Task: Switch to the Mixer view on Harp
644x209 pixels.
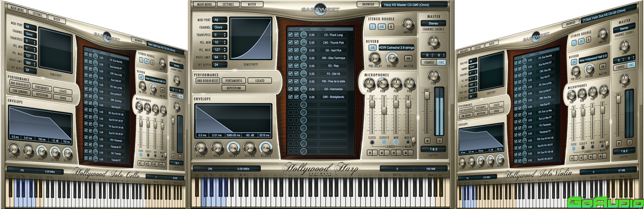Action: click(x=252, y=4)
